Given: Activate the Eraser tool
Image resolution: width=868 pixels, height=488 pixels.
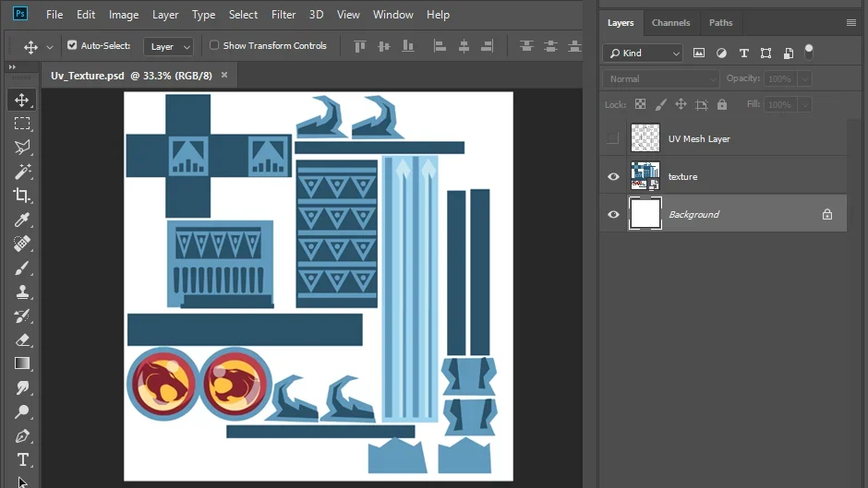Looking at the screenshot, I should tap(22, 339).
